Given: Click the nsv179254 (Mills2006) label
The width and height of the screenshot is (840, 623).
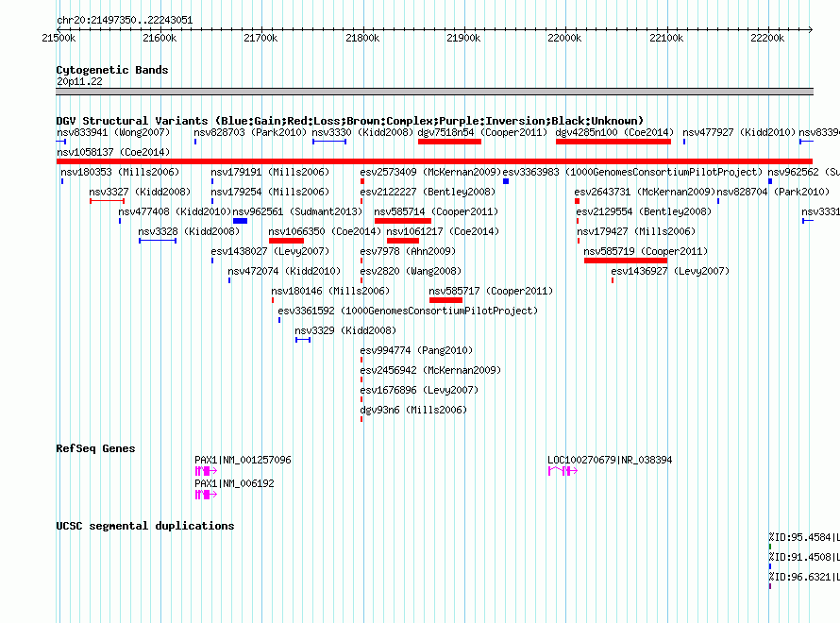Looking at the screenshot, I should [x=270, y=192].
